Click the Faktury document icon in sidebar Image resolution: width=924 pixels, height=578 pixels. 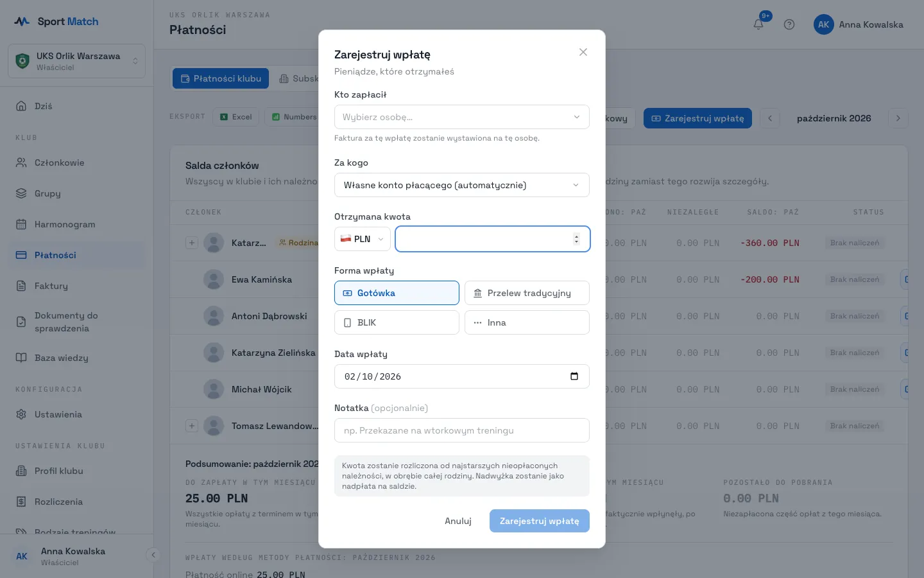21,286
